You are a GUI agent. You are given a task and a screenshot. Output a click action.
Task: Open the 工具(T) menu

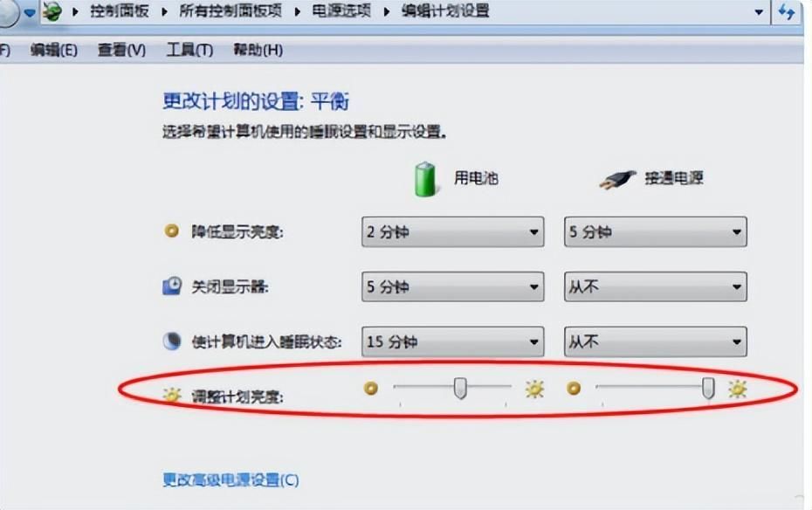(x=189, y=51)
